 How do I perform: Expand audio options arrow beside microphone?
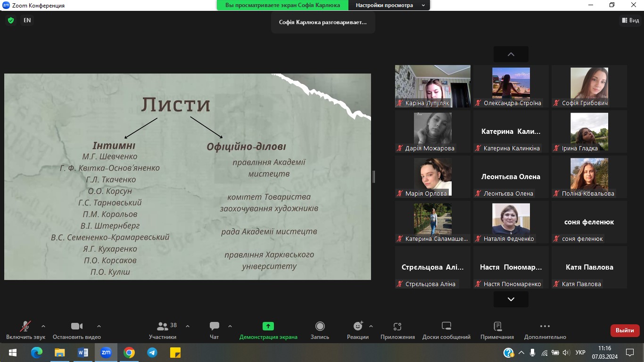43,326
